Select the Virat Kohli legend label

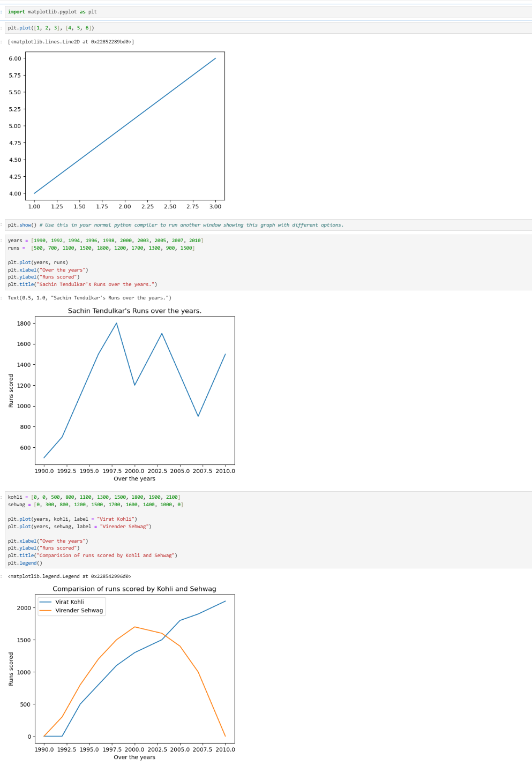click(70, 602)
